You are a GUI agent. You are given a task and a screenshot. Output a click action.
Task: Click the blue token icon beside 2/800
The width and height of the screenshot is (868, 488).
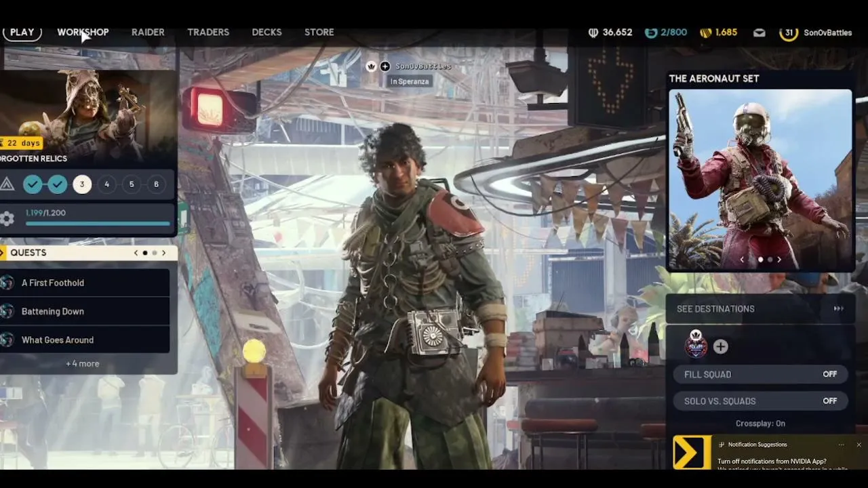(x=651, y=33)
